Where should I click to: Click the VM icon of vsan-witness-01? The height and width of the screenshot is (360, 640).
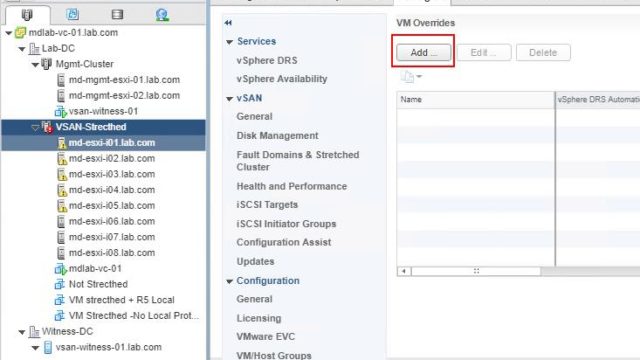(x=60, y=111)
